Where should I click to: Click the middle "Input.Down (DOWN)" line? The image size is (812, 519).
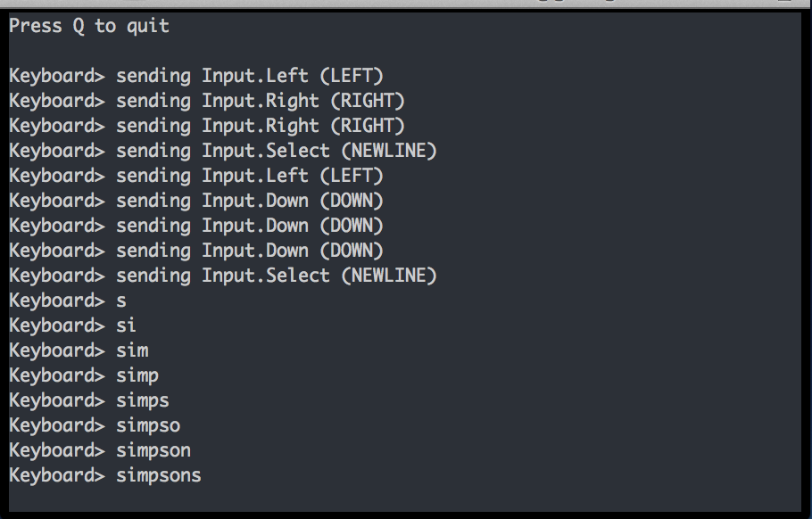coord(196,226)
